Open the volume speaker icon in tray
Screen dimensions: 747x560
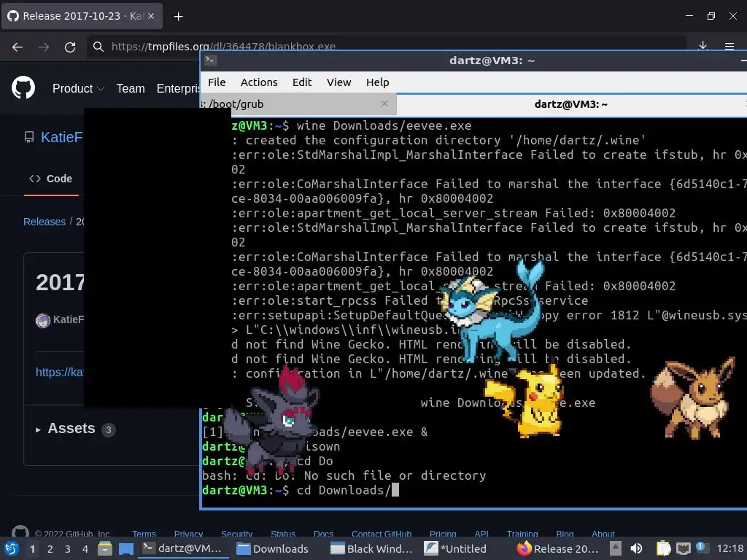pos(636,548)
